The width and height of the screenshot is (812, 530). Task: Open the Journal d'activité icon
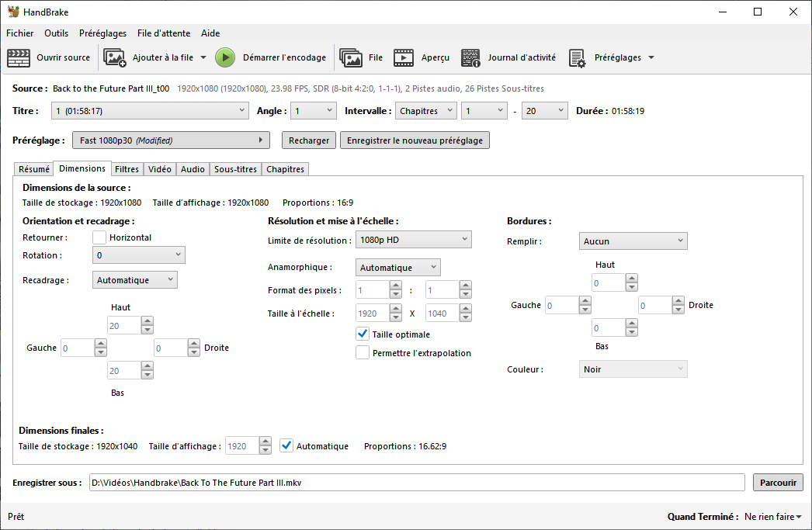coord(470,57)
